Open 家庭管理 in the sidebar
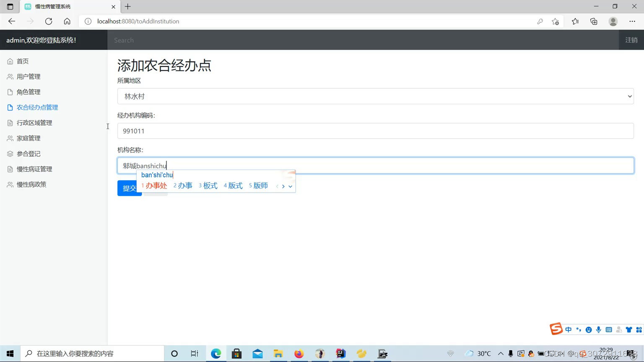644x362 pixels. (29, 138)
